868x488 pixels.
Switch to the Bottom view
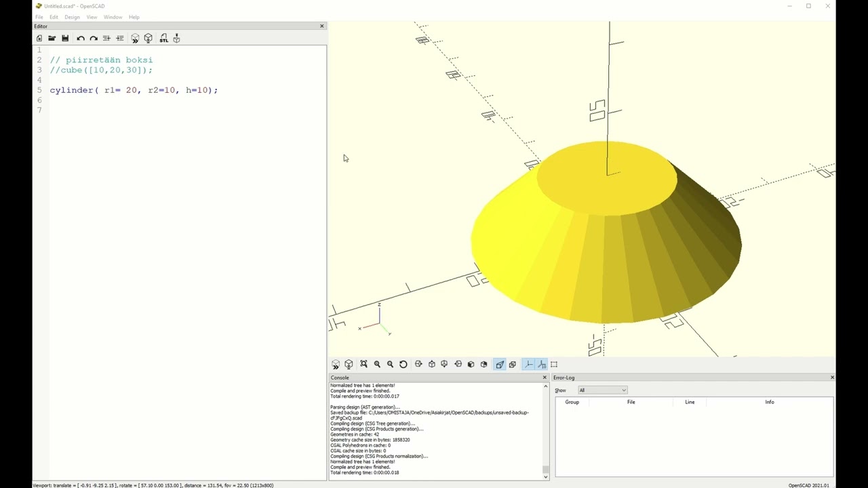(x=445, y=365)
